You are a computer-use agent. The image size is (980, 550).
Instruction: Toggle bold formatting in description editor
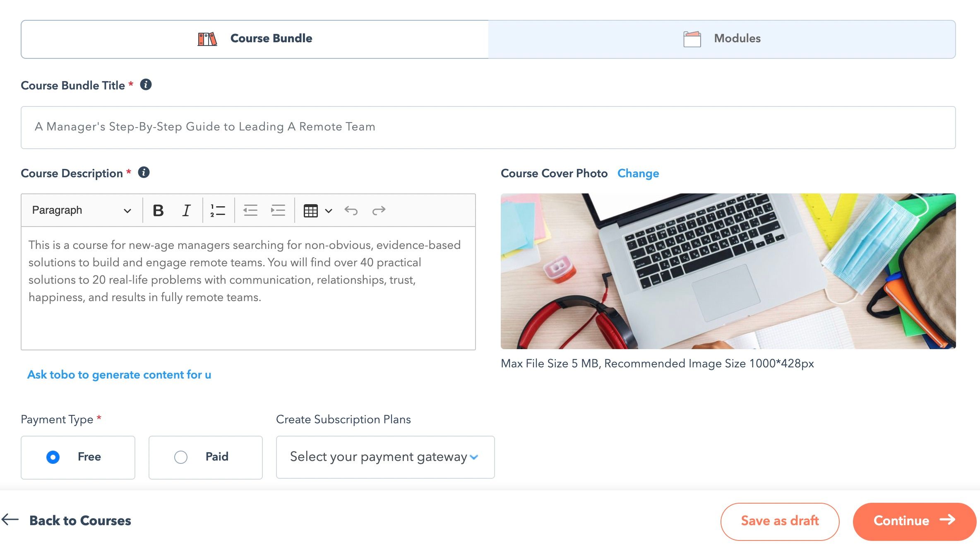click(158, 210)
